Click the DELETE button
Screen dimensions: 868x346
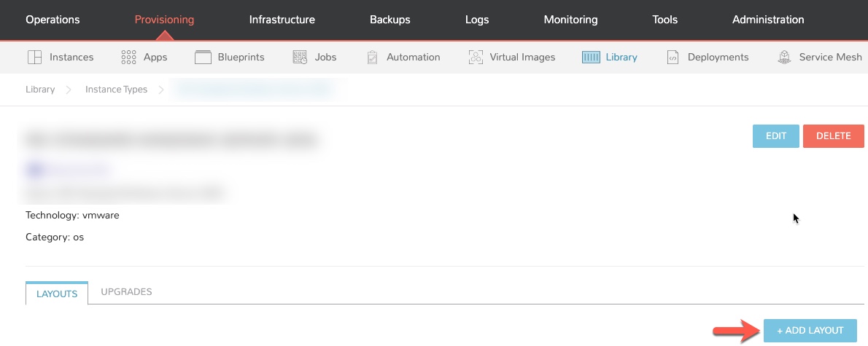(x=833, y=136)
